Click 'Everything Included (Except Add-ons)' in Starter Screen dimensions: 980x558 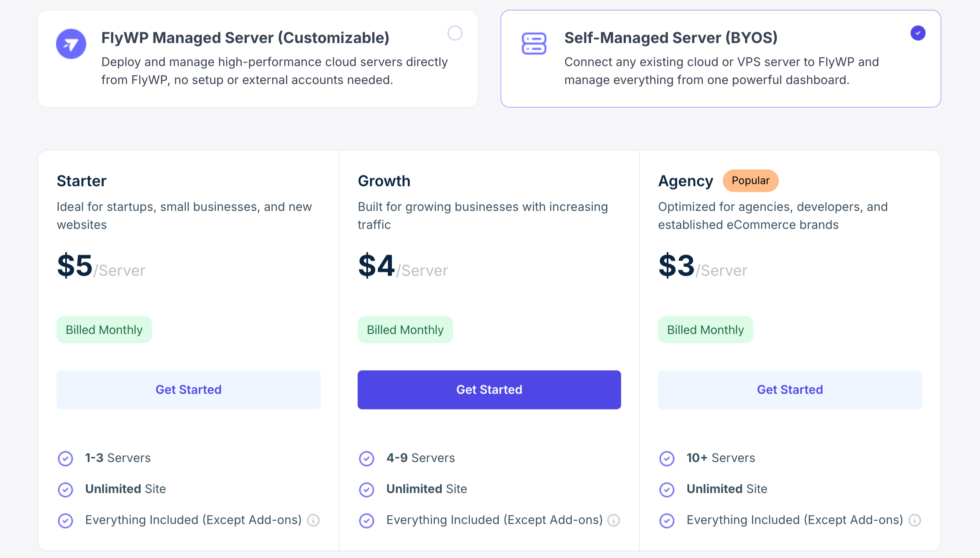point(193,520)
